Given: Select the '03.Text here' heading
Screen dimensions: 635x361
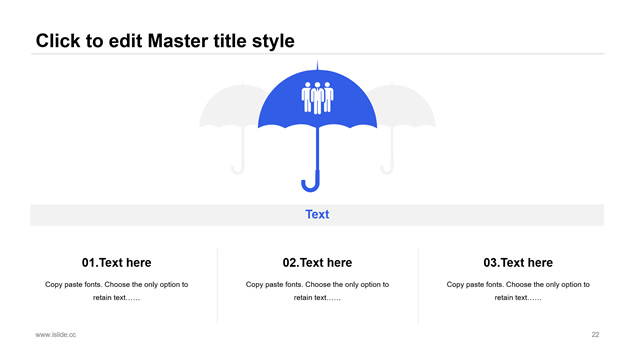Looking at the screenshot, I should (518, 263).
